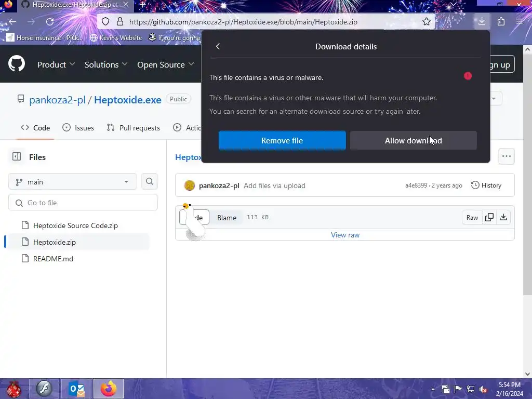Click the red malware warning indicator
This screenshot has width=532, height=399.
468,76
